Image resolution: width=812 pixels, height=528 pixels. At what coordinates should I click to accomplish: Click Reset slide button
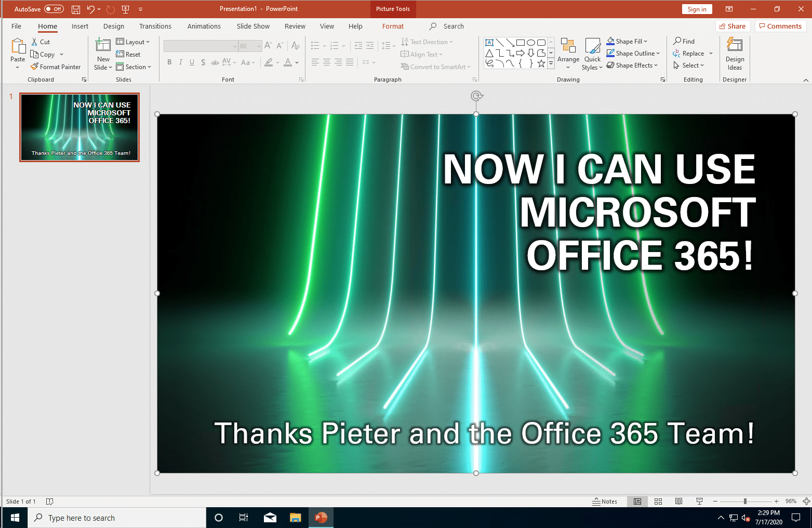tap(128, 54)
